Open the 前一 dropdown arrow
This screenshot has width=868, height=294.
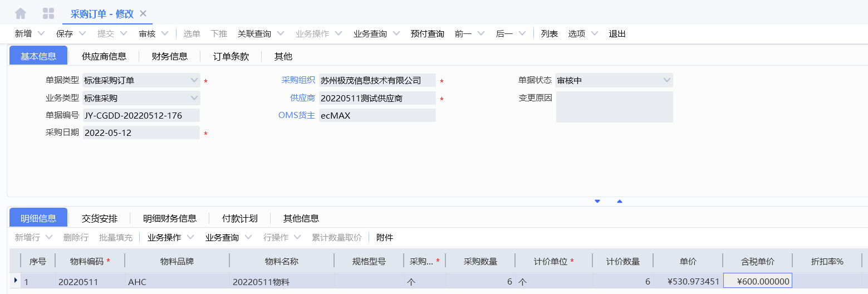pyautogui.click(x=480, y=33)
